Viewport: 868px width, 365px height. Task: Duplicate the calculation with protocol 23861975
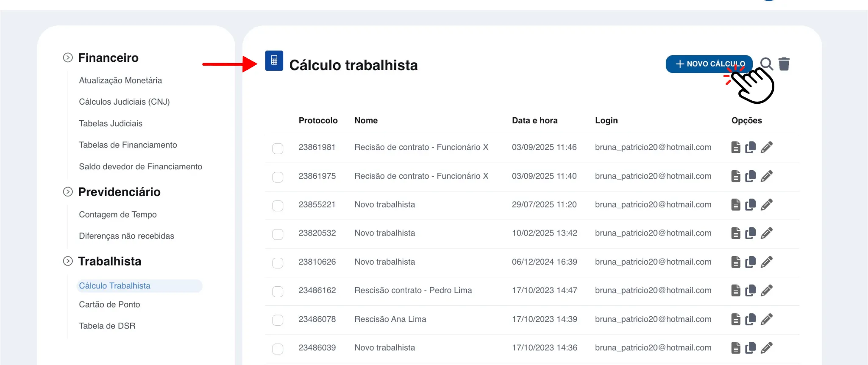751,176
